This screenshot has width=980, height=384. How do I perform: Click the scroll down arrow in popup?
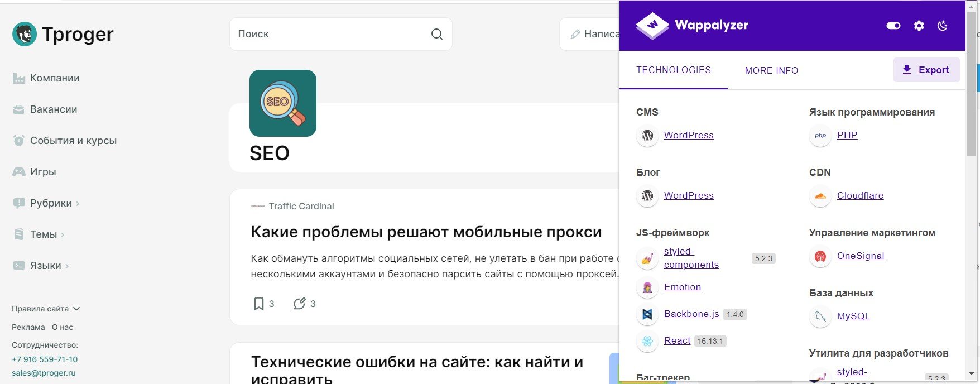(x=971, y=374)
